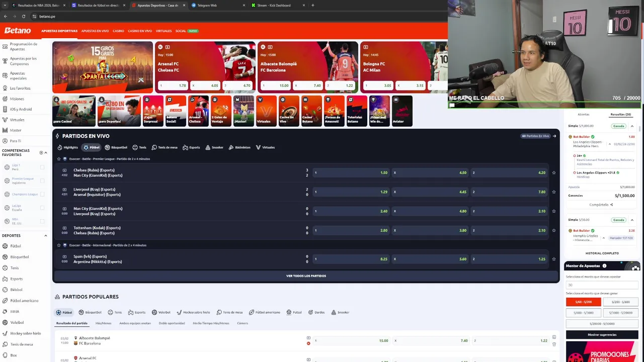Switch to Abiertas bets tab
Viewport: 644px width, 362px height.
click(x=584, y=115)
